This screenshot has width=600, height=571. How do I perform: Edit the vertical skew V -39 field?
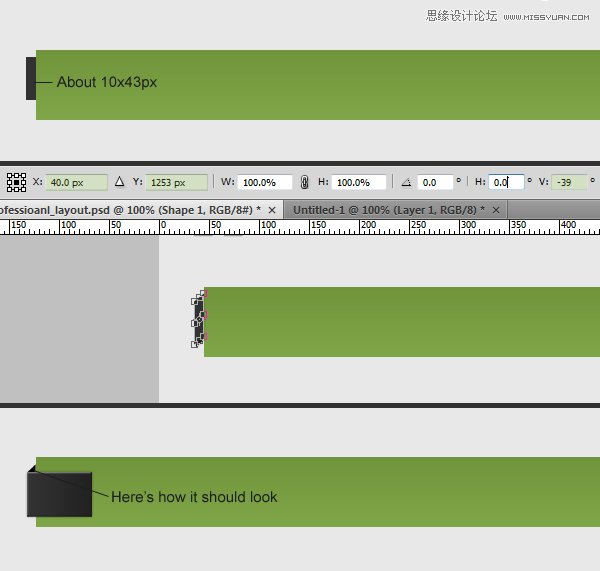pos(569,182)
